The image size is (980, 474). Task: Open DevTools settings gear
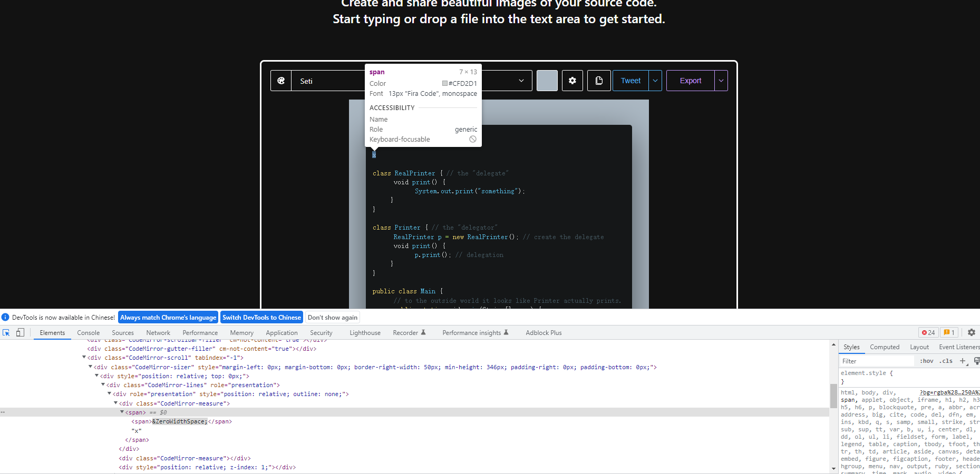(x=971, y=332)
